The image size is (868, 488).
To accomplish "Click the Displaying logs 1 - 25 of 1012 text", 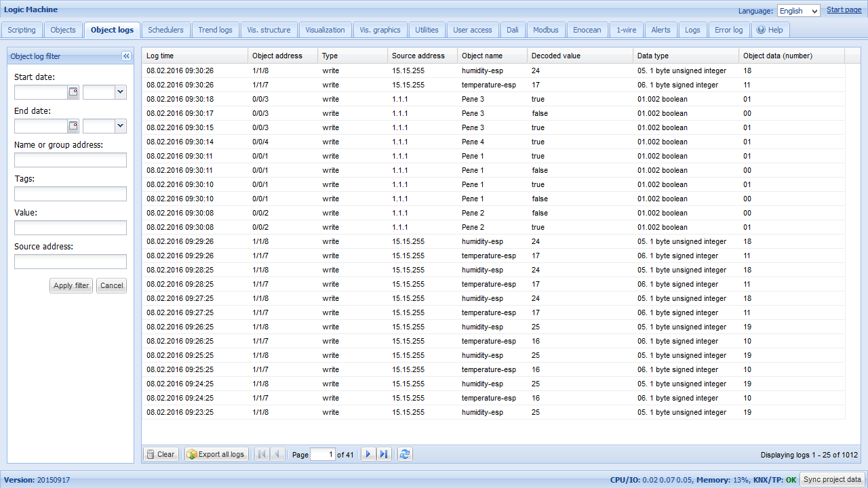I will (809, 455).
